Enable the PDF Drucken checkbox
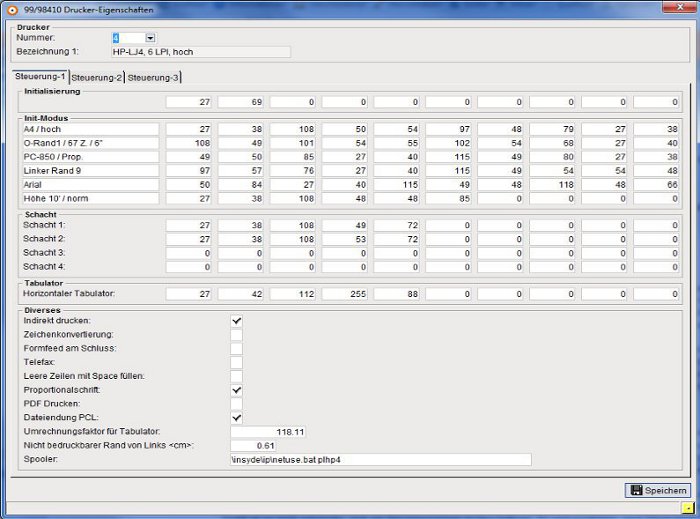 [x=237, y=404]
